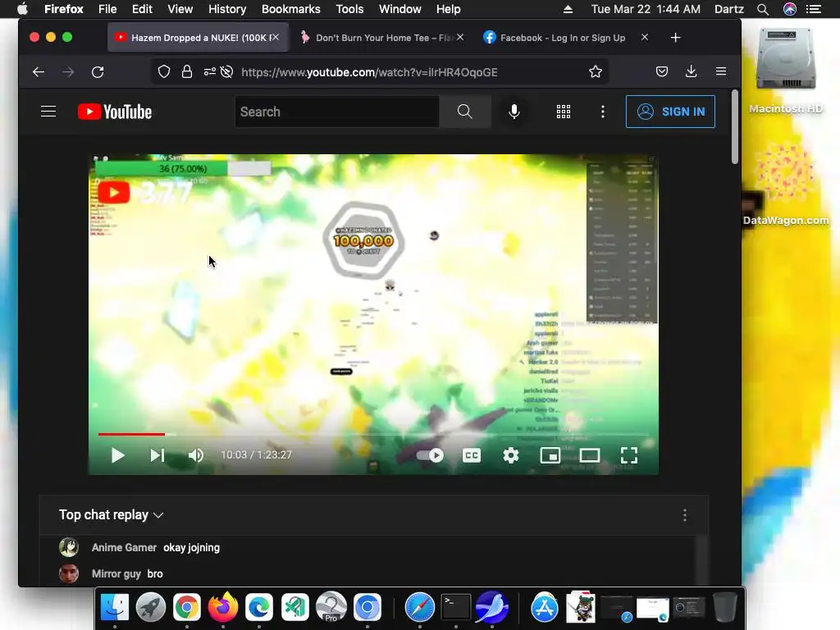Open the Bookmarks menu
Screen dimensions: 840x630
(291, 9)
